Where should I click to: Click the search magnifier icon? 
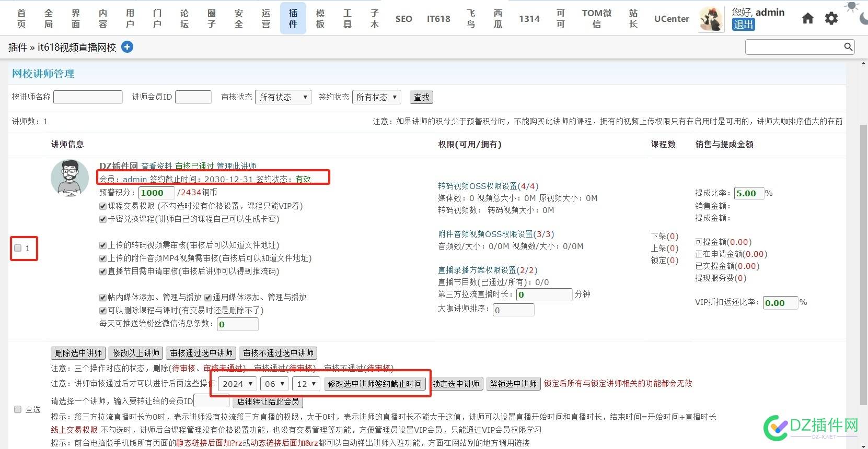[848, 47]
